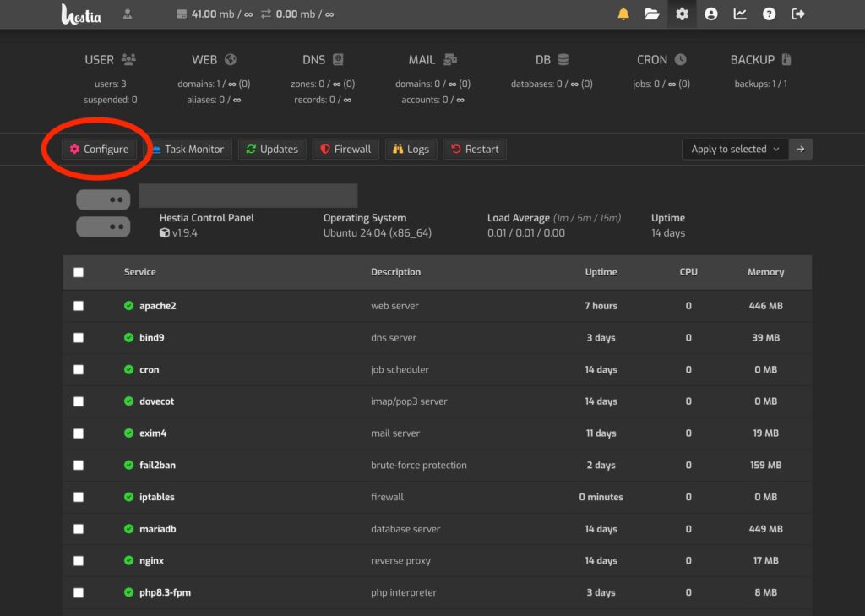
Task: Check the fail2ban service checkbox
Action: (x=79, y=466)
